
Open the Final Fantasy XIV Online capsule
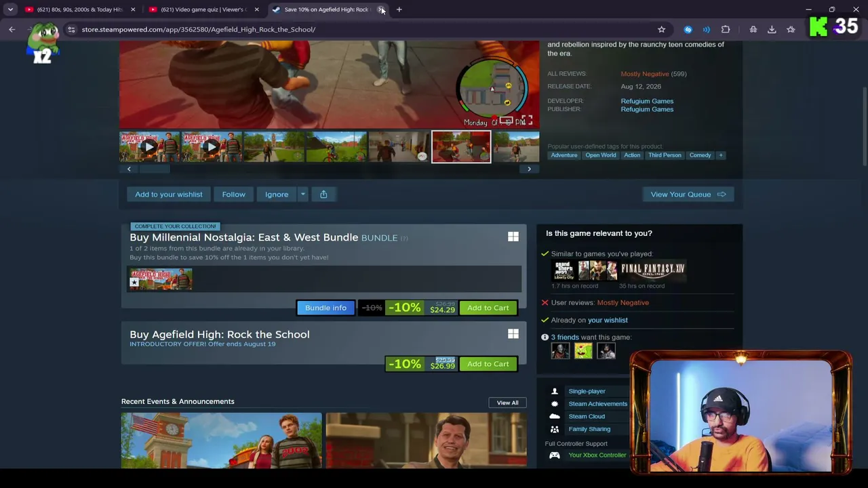pos(653,271)
